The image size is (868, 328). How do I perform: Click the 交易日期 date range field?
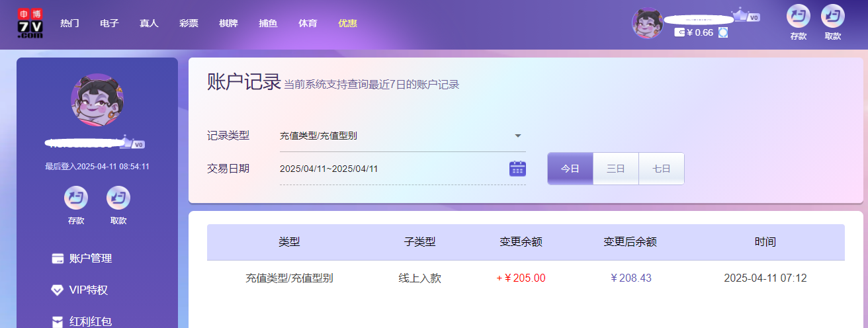(x=390, y=169)
